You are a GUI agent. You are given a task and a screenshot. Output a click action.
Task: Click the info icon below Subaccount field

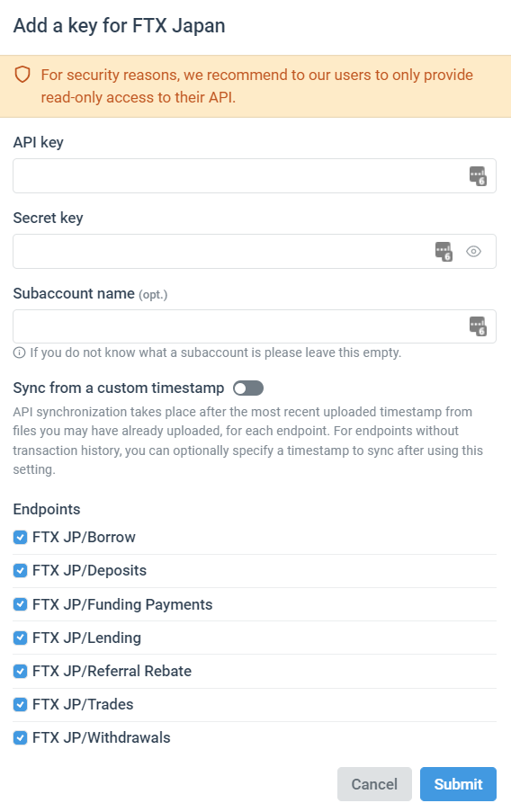[19, 352]
